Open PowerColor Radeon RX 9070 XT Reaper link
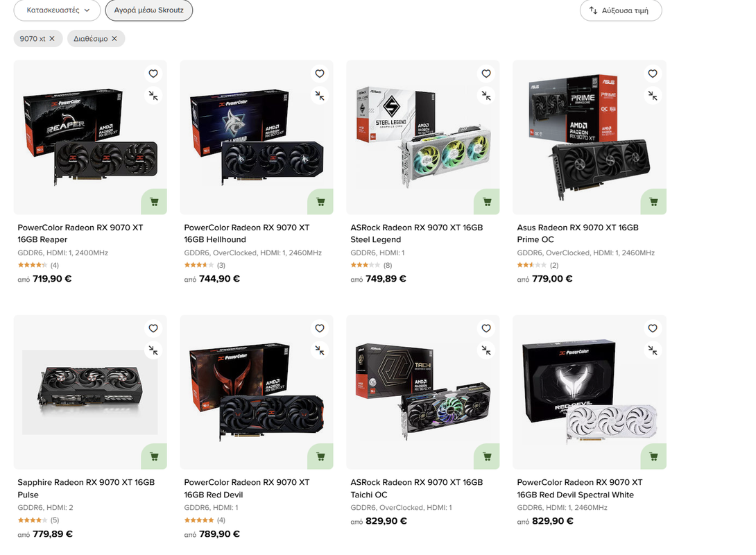Image resolution: width=756 pixels, height=555 pixels. [x=80, y=233]
